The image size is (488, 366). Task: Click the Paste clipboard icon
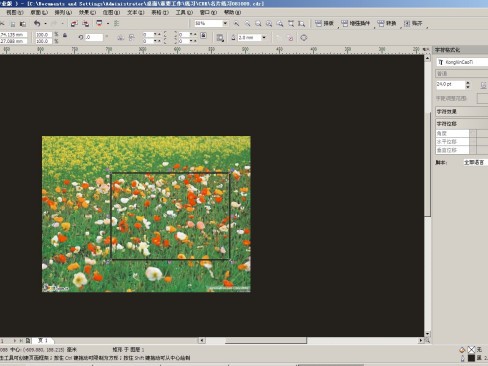(x=23, y=24)
